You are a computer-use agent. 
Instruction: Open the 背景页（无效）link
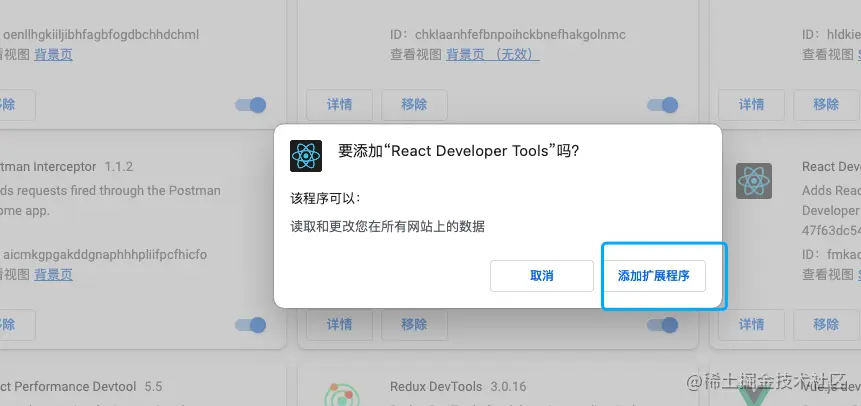point(493,54)
